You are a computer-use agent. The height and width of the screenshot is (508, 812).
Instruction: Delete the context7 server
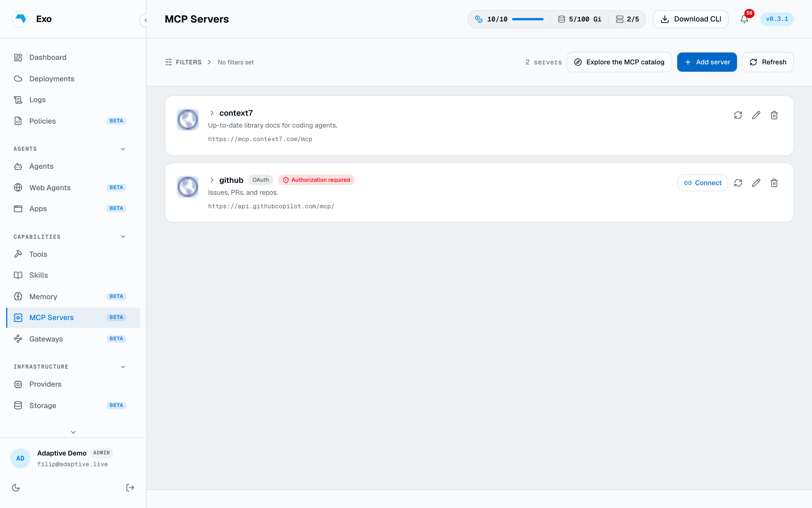774,115
